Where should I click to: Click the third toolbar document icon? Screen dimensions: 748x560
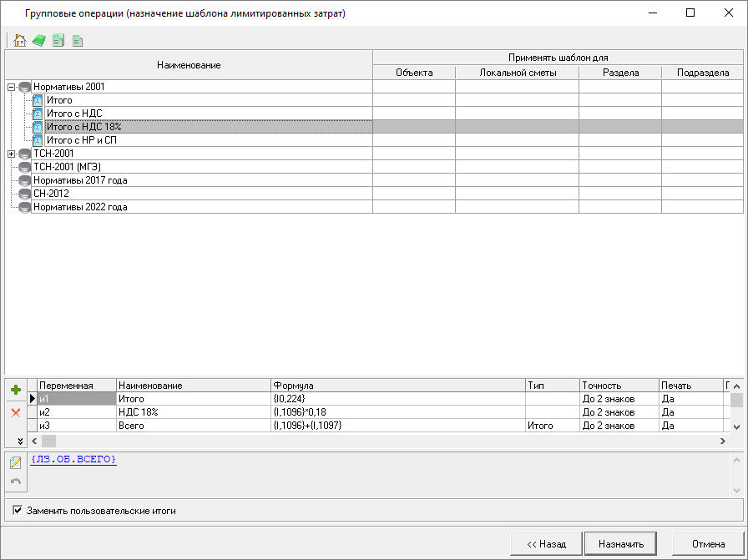(x=58, y=40)
